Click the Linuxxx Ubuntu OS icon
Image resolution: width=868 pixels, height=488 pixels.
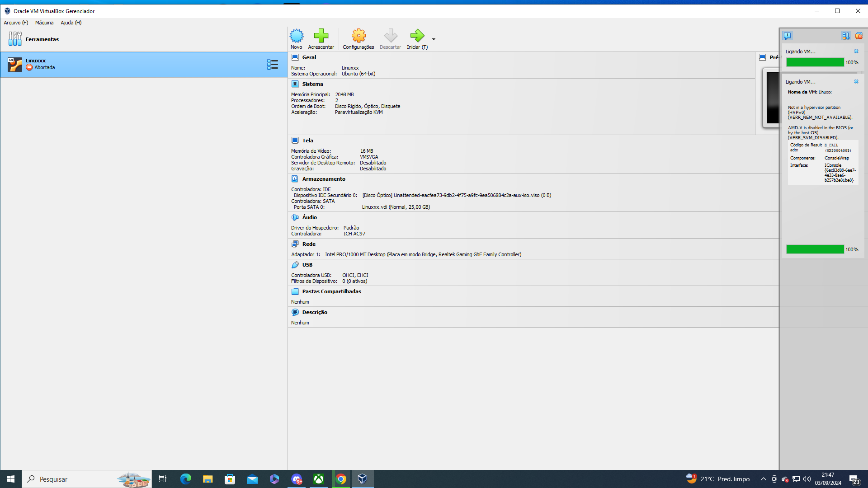tap(15, 64)
